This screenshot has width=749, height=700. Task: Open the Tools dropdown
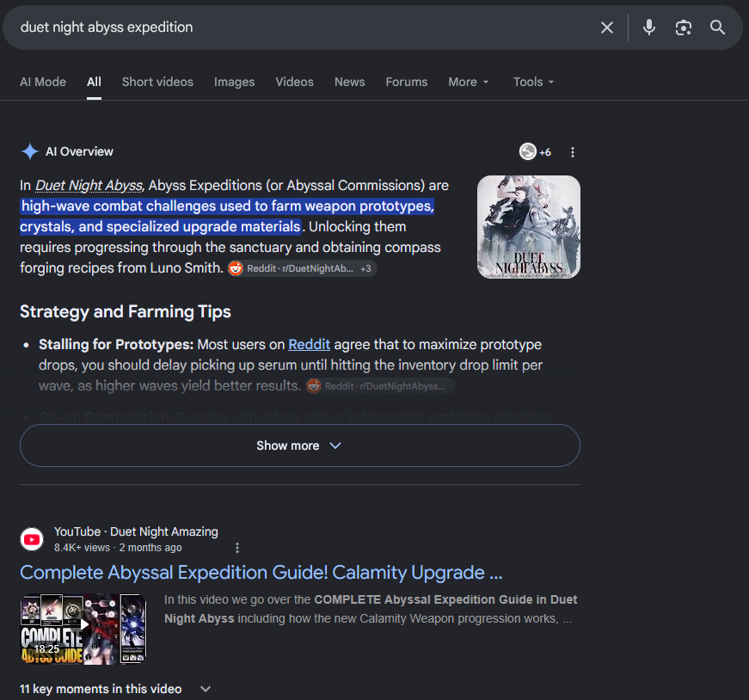coord(533,82)
